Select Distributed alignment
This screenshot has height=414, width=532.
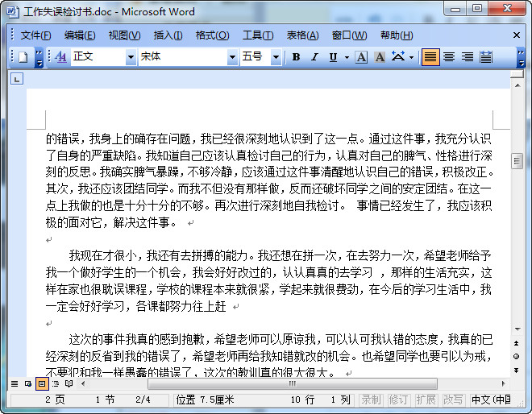click(486, 57)
